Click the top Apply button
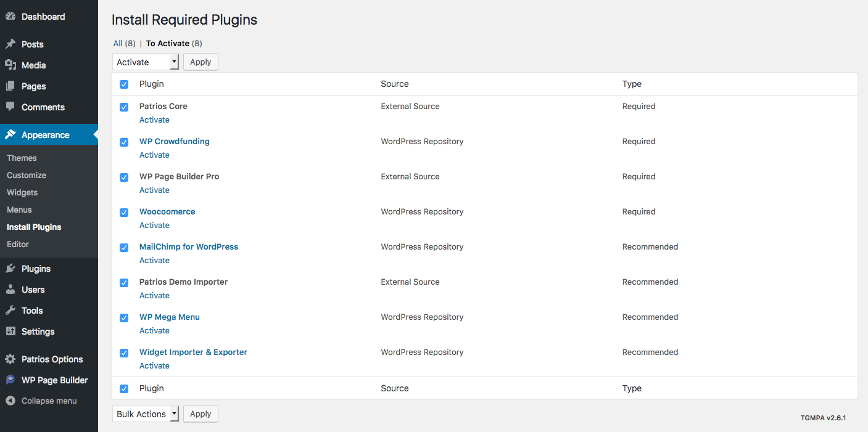 click(x=200, y=62)
